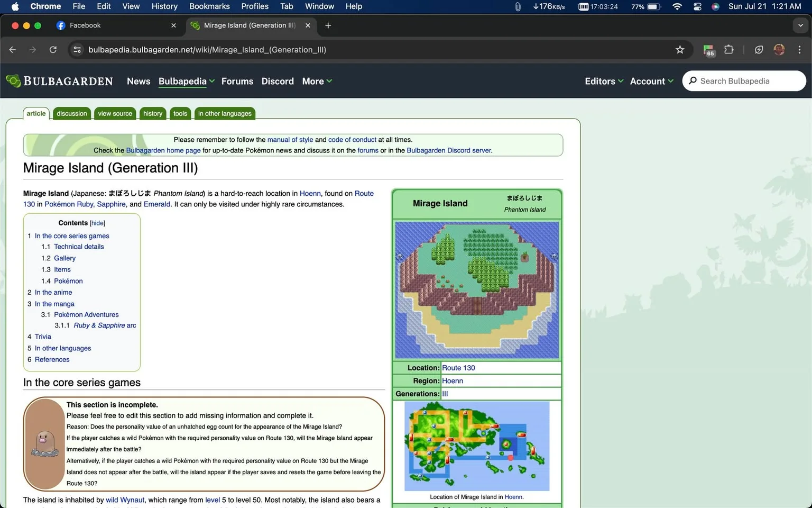812x508 pixels.
Task: Close the Facebook tab
Action: pyautogui.click(x=173, y=25)
